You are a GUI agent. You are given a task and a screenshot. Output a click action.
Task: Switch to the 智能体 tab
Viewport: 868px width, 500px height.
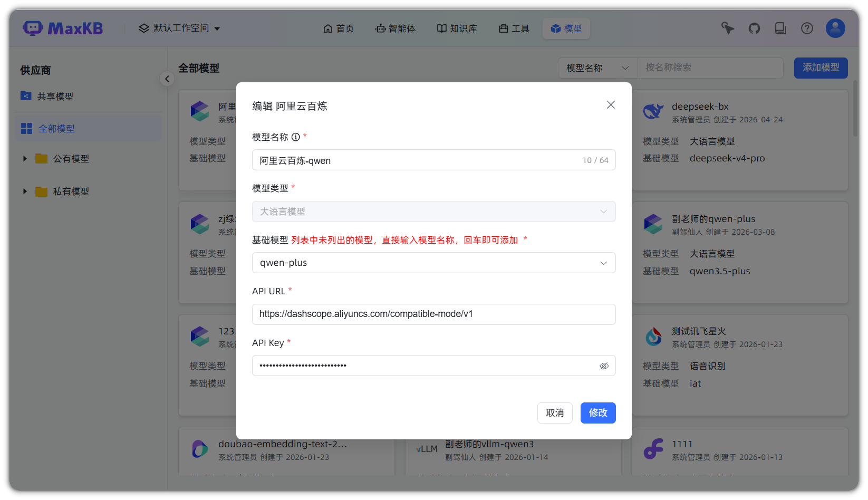click(396, 28)
